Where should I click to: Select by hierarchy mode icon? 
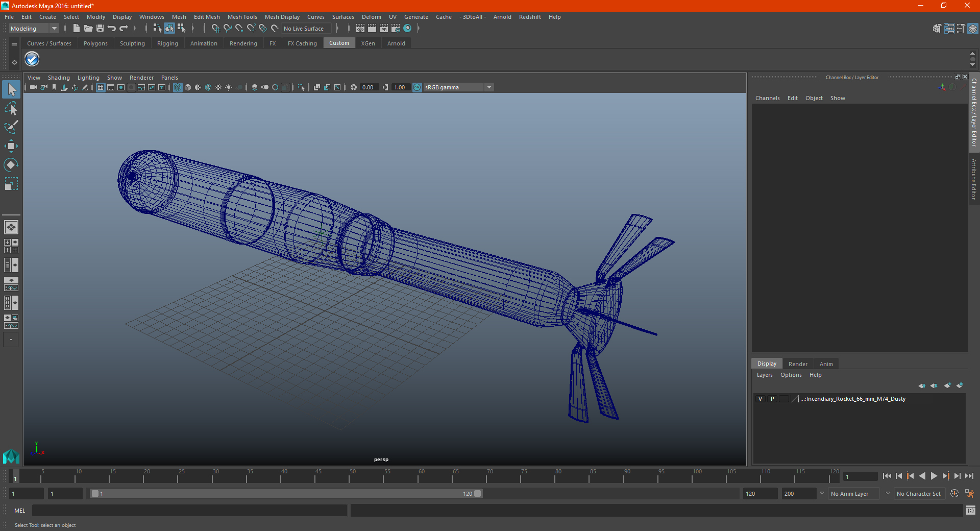pos(157,29)
